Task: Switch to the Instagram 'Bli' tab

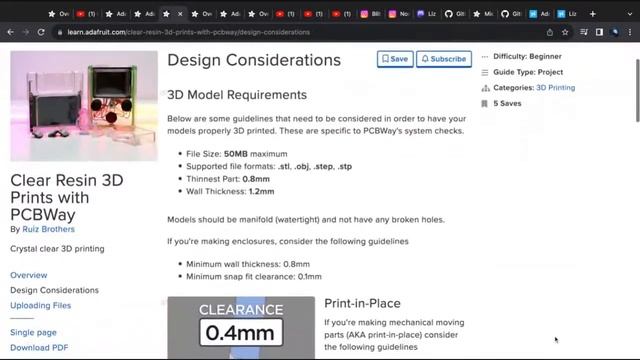Action: 370,14
